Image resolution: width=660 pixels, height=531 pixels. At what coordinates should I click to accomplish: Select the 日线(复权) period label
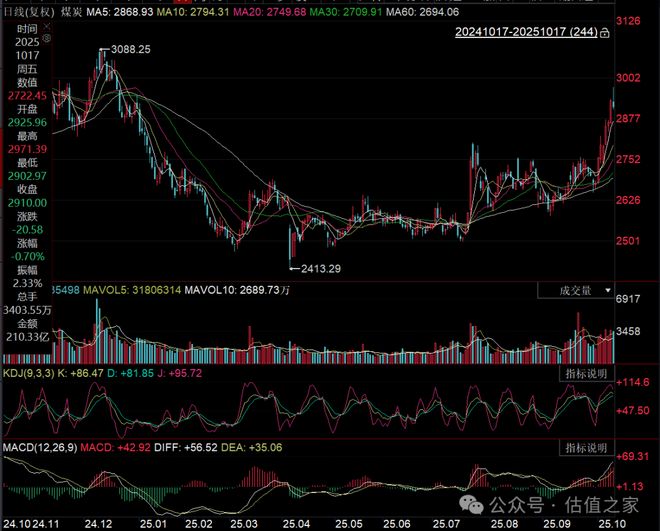[26, 10]
